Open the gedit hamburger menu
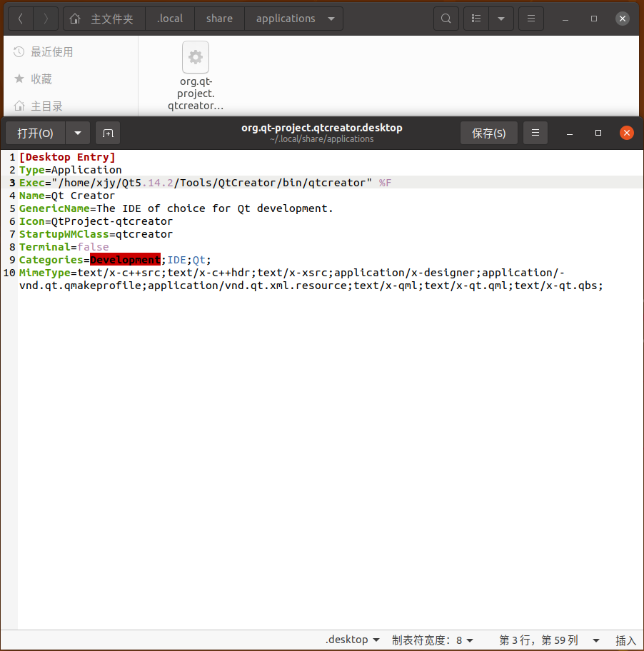The image size is (644, 651). pos(535,133)
